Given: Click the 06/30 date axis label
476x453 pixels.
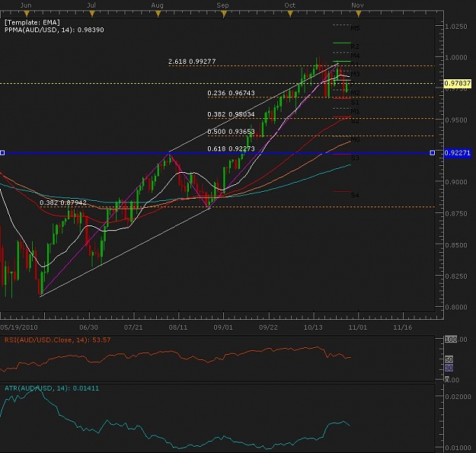Looking at the screenshot, I should 88,327.
